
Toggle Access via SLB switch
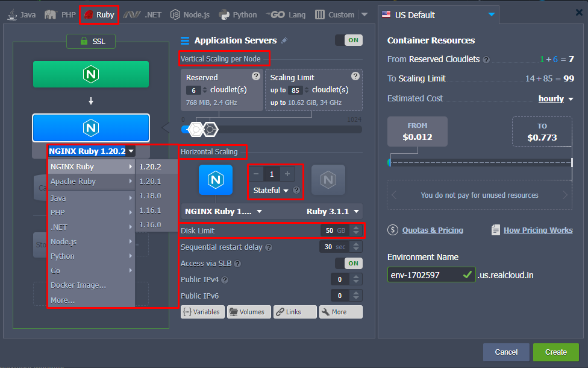[x=348, y=263]
